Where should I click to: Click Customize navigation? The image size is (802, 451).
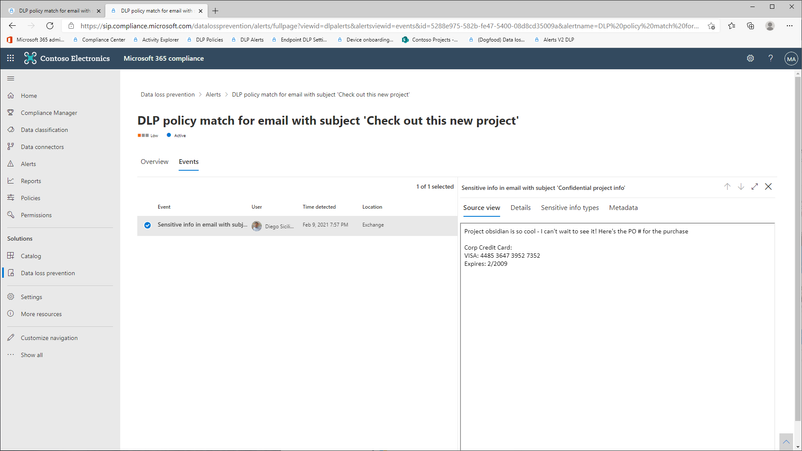tap(49, 337)
